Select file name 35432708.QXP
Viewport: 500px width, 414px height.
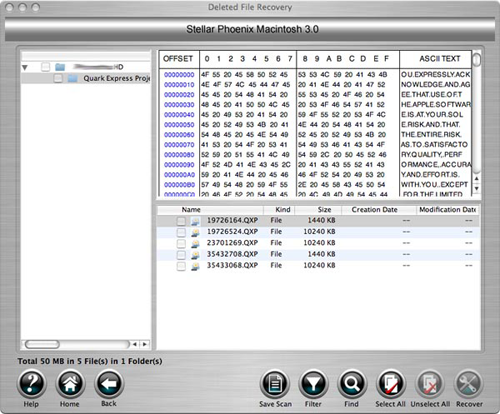pos(232,254)
